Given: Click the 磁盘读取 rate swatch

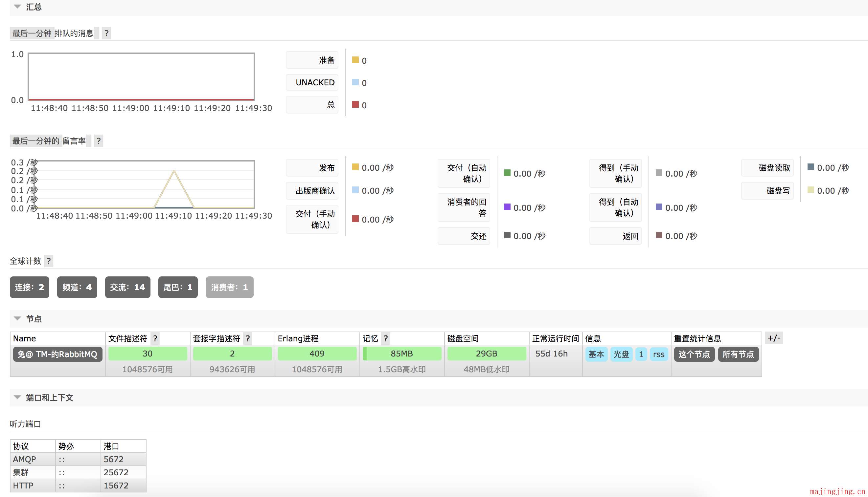Looking at the screenshot, I should coord(811,167).
